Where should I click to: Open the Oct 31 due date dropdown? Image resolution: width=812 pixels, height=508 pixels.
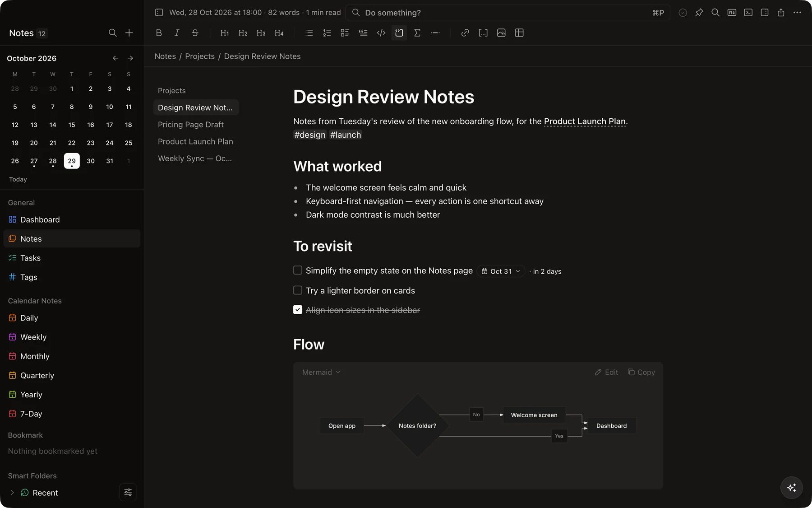pyautogui.click(x=501, y=271)
